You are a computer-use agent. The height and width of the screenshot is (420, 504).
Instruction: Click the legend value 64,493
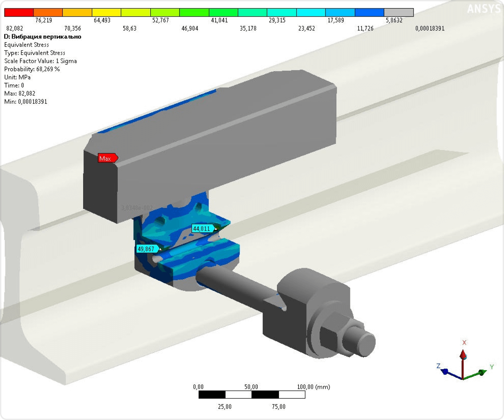[x=102, y=20]
